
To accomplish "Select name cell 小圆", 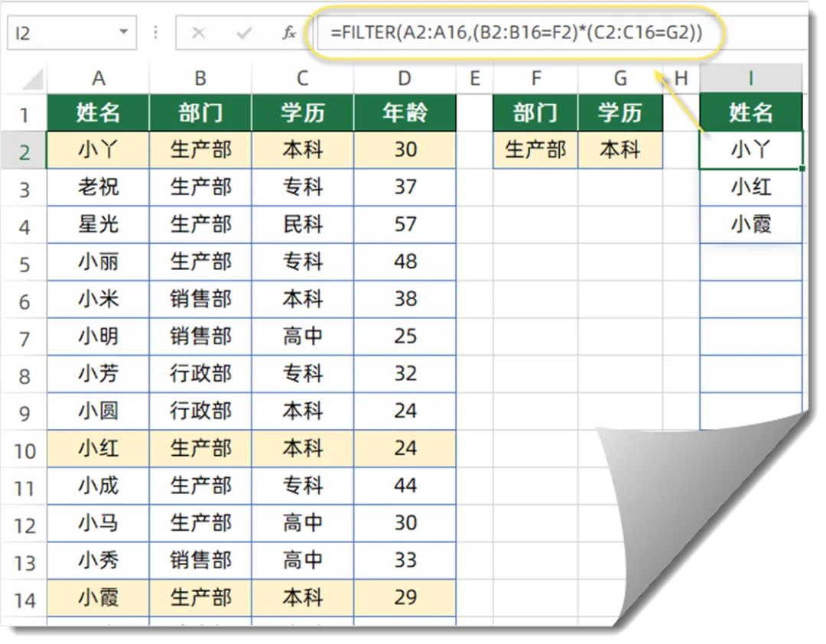I will pyautogui.click(x=99, y=411).
